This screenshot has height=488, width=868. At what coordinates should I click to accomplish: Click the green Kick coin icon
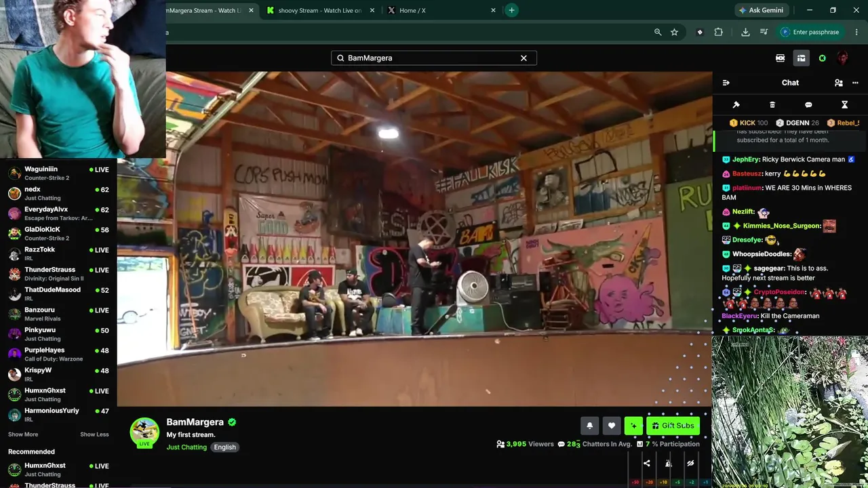[822, 58]
